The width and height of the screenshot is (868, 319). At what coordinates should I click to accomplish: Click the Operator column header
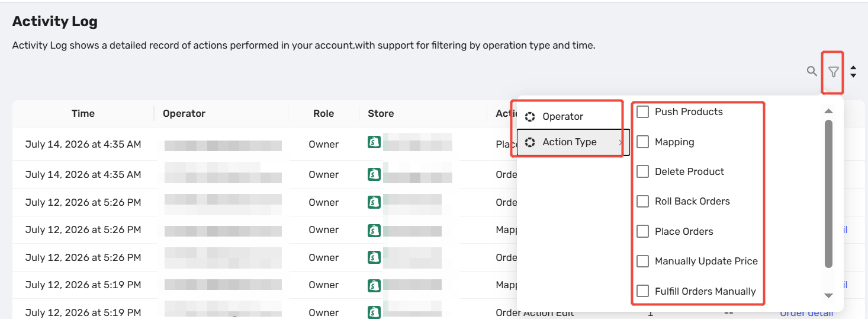coord(184,113)
